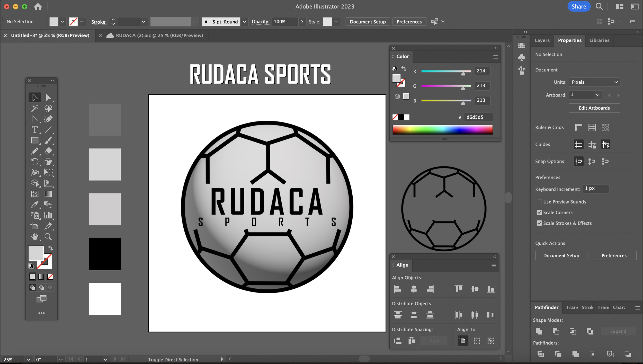Switch to the Layers tab
The width and height of the screenshot is (643, 364).
(x=542, y=40)
